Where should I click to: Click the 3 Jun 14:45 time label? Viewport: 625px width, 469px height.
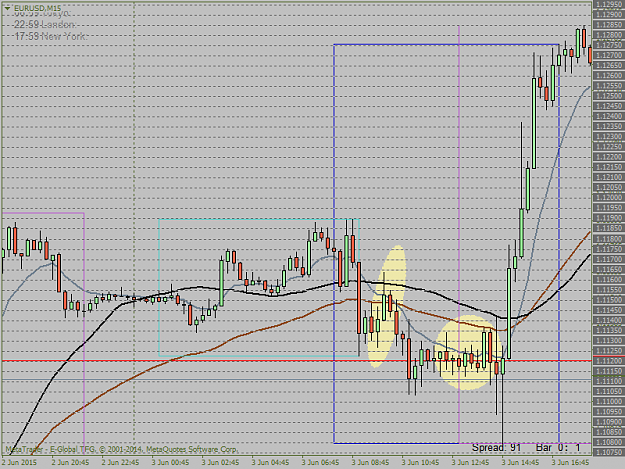click(x=521, y=463)
